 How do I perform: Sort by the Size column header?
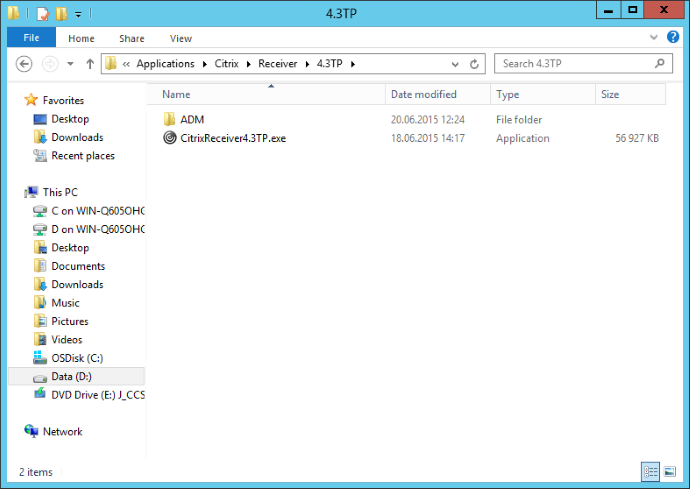tap(631, 94)
